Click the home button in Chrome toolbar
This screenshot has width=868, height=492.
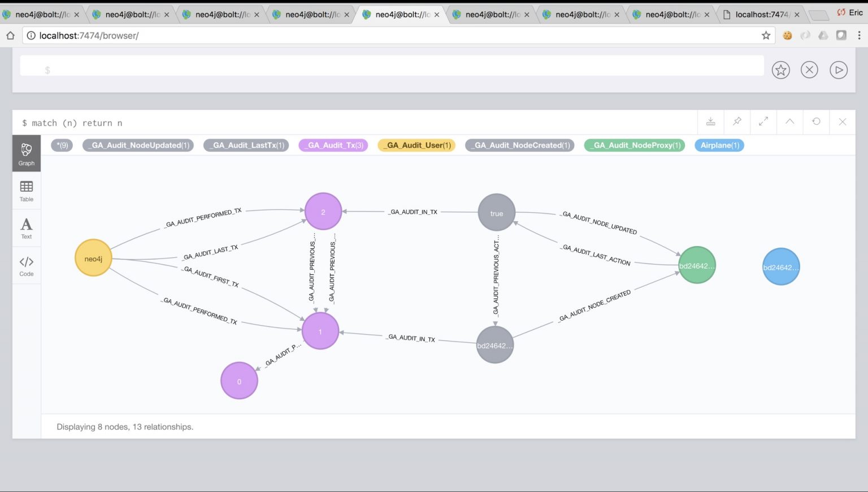(x=10, y=35)
